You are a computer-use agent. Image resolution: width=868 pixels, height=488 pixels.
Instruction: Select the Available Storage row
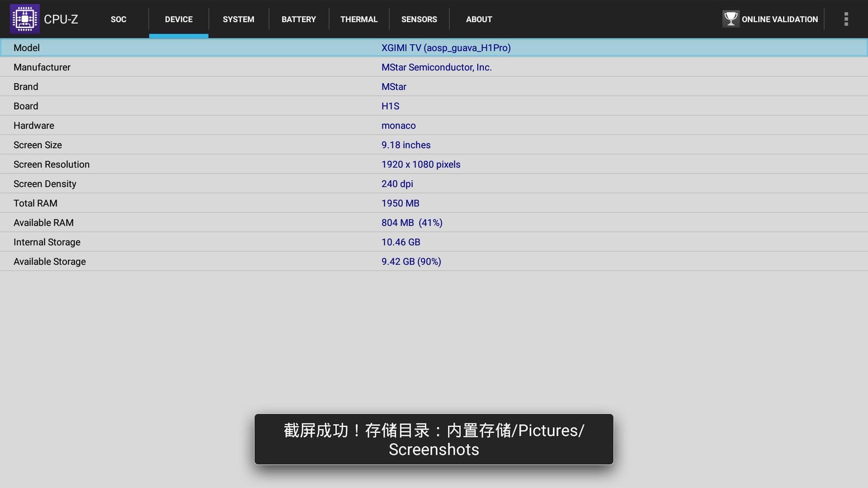click(434, 262)
